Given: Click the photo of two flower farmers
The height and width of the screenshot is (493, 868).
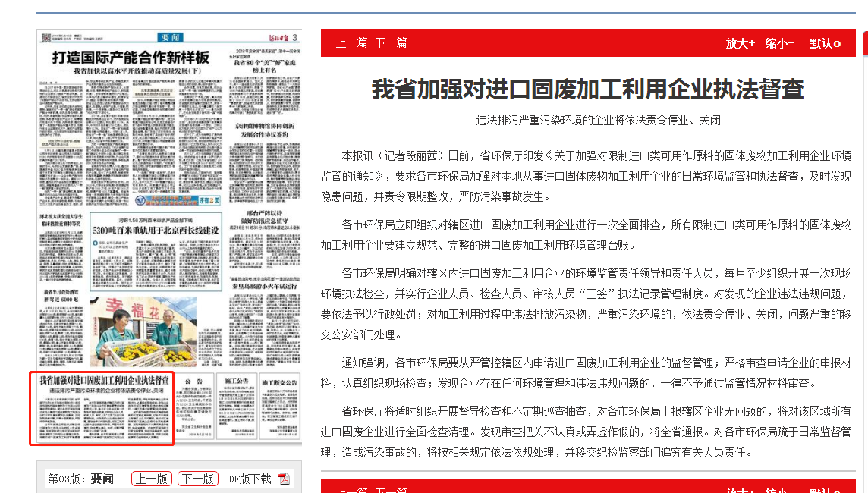Looking at the screenshot, I should [143, 331].
